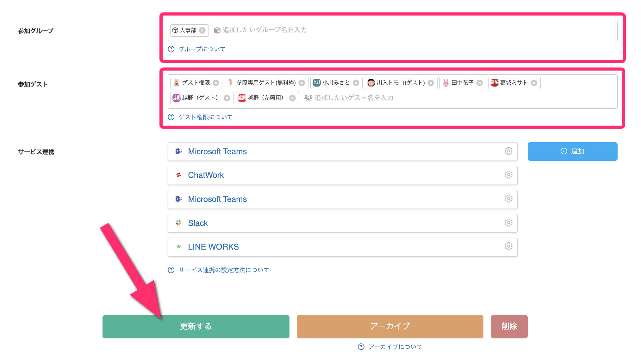Open the ChatWork integration
This screenshot has height=364, width=641.
pos(343,175)
